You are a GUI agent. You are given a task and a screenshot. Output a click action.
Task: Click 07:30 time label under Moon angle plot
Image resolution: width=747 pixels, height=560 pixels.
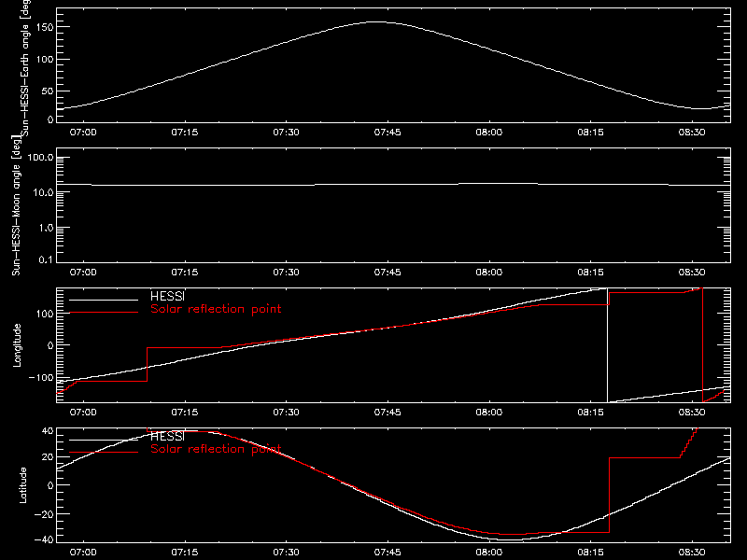click(286, 273)
